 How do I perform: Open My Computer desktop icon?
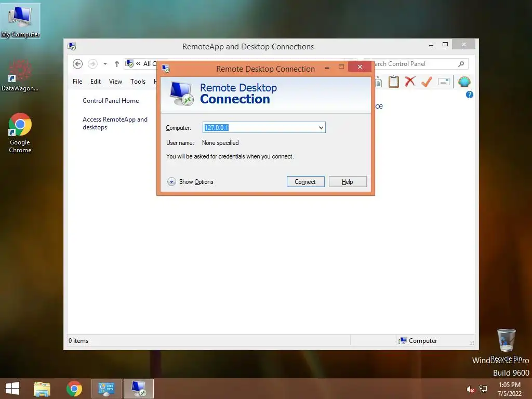pos(20,21)
